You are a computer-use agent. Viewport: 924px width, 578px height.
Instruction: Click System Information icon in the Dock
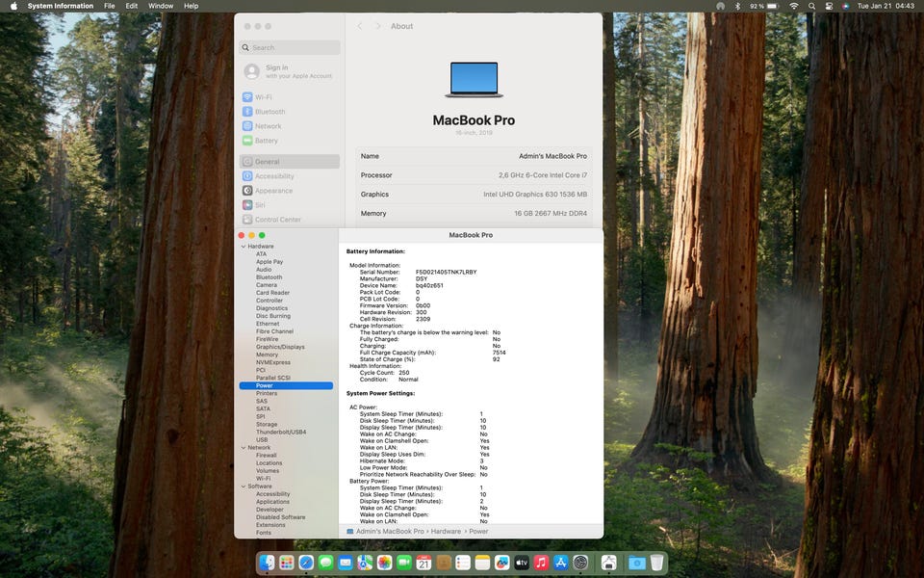(608, 563)
